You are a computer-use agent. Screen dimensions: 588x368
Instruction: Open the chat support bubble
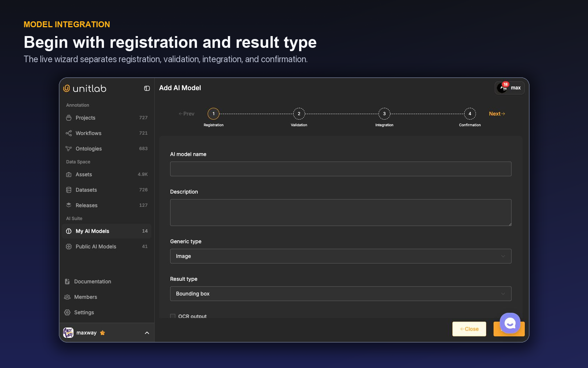coord(510,323)
